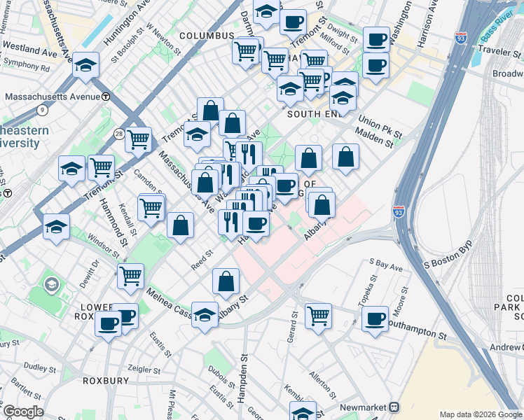Image resolution: width=524 pixels, height=420 pixels.
Task: Select graduation cap marker near Windsor St
Action: pos(57,227)
